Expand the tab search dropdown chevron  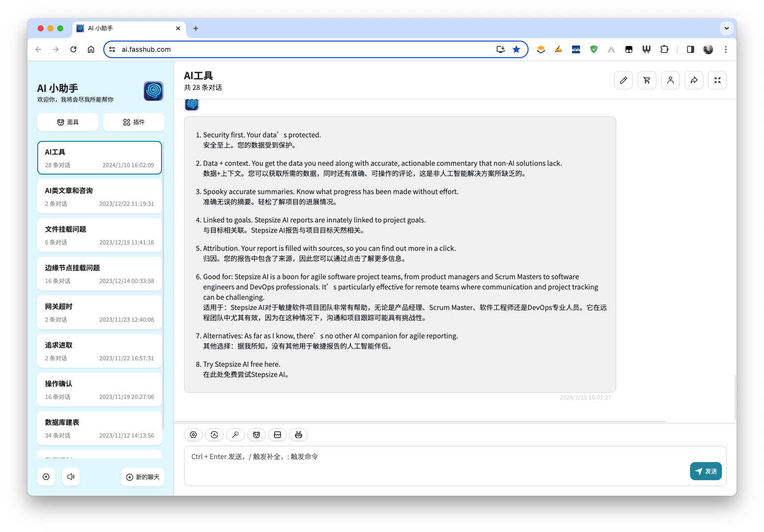[727, 28]
